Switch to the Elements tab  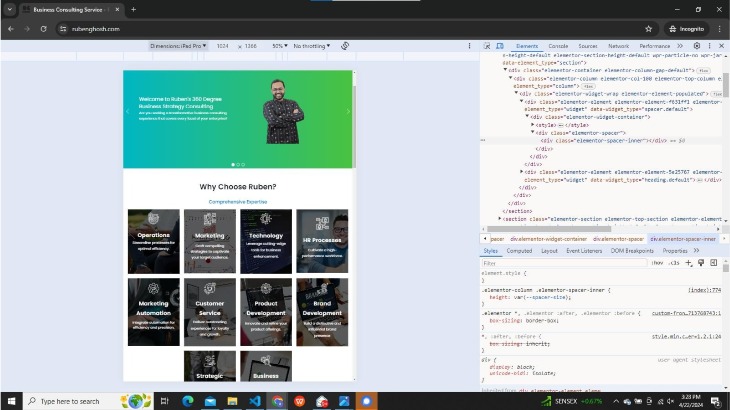527,46
